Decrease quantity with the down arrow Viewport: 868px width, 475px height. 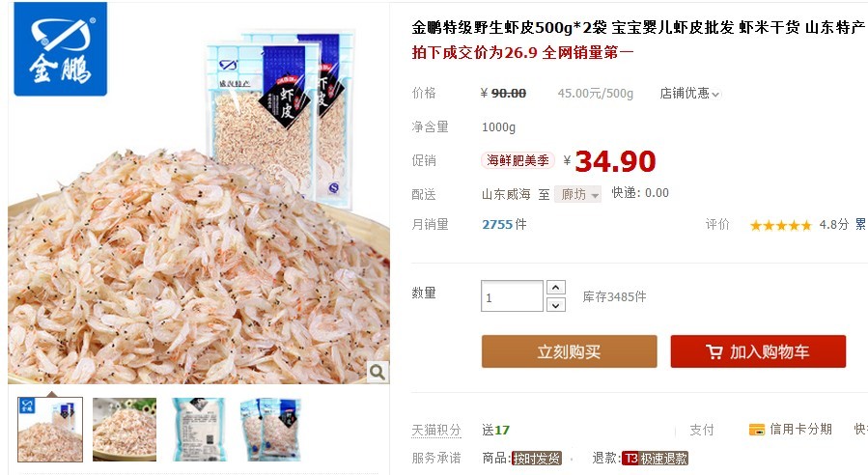coord(556,305)
